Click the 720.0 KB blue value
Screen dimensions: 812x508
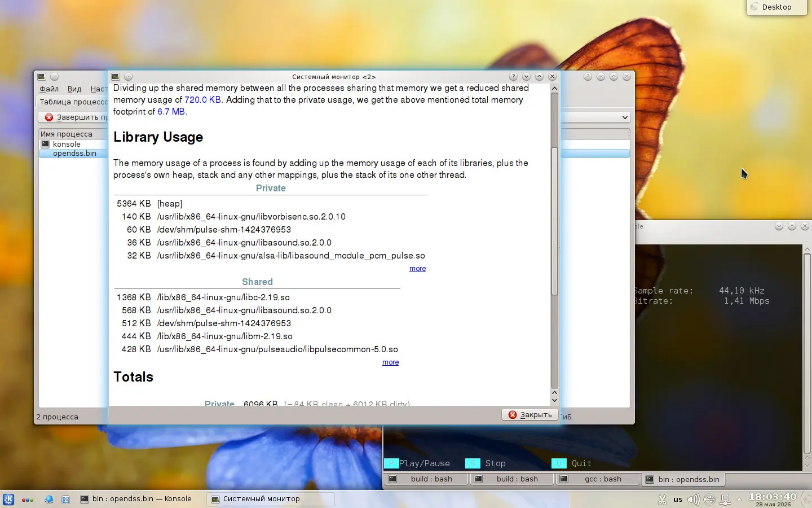(202, 100)
